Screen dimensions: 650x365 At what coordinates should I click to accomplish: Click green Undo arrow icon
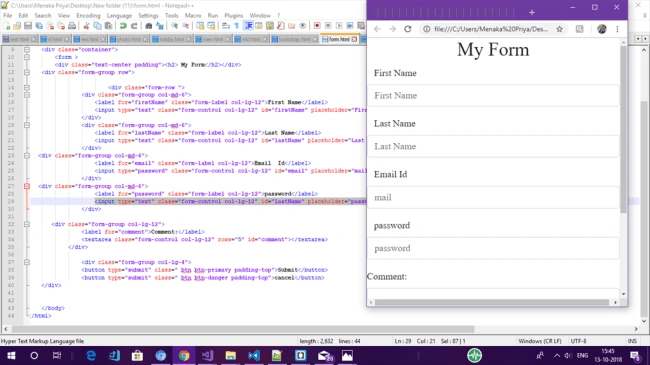pyautogui.click(x=123, y=26)
